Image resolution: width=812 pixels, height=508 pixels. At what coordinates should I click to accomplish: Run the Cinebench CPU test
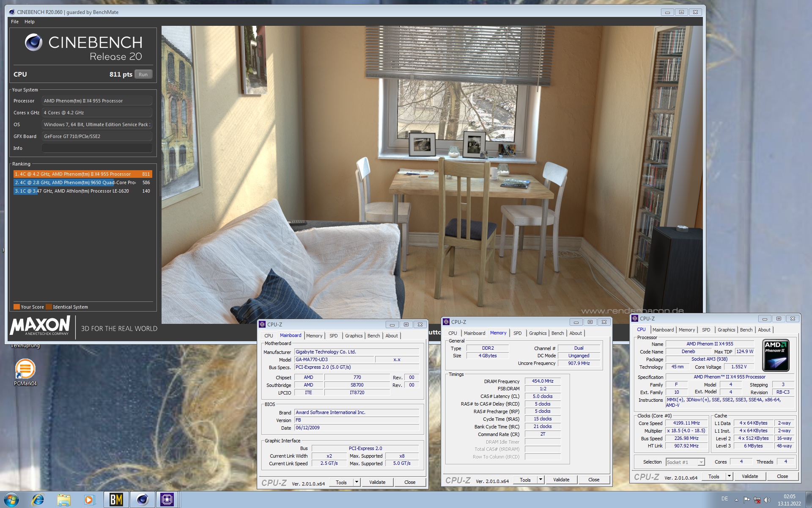point(143,75)
